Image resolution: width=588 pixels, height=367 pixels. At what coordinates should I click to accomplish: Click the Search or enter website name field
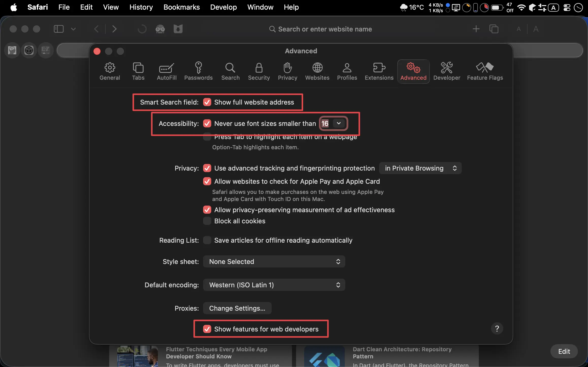click(x=325, y=29)
